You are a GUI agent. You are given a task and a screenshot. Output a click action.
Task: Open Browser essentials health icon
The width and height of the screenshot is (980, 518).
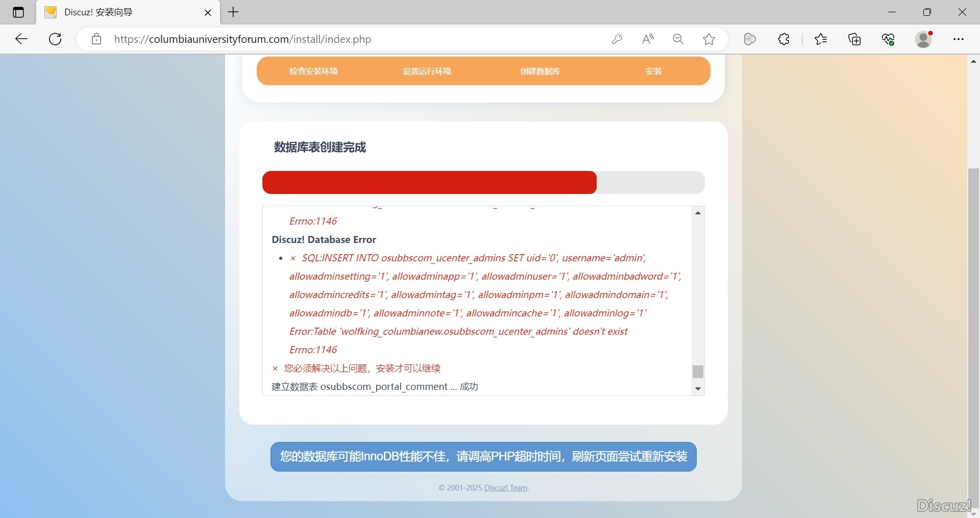(x=889, y=39)
